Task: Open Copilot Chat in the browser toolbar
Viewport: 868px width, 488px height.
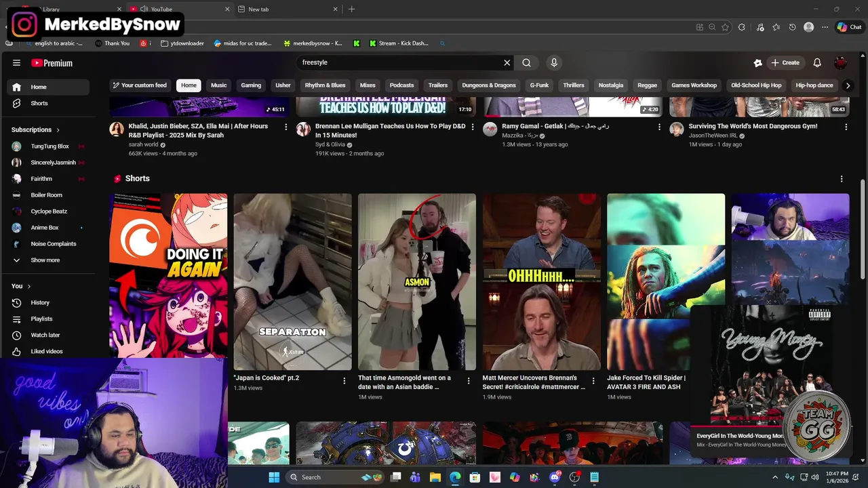Action: point(849,27)
